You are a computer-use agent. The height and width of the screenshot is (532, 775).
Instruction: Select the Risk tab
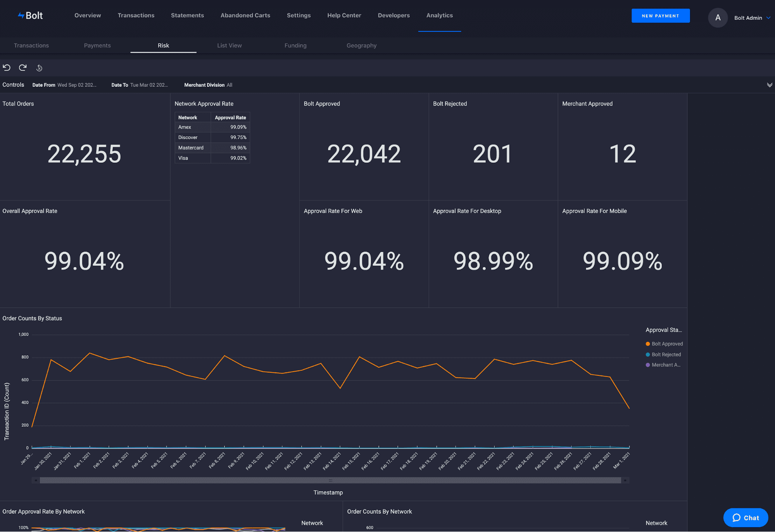163,46
